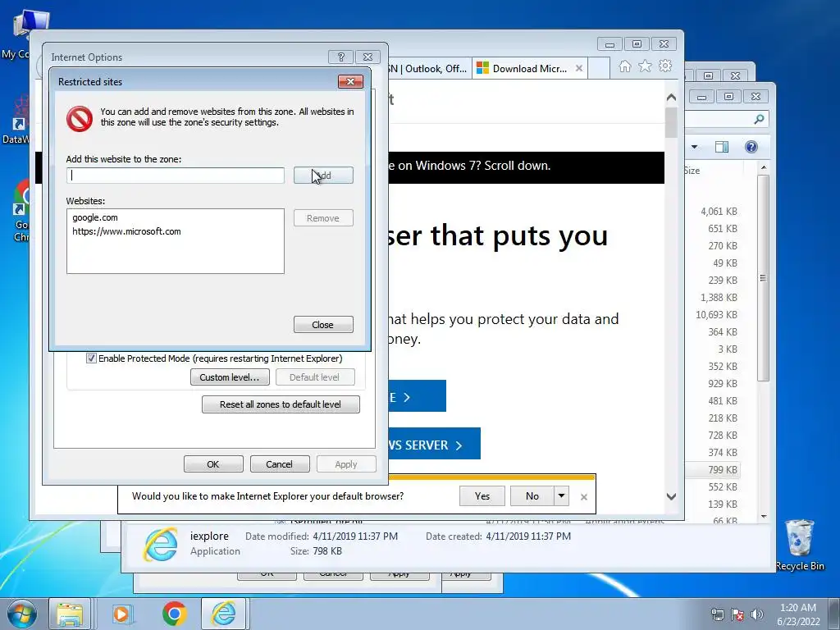This screenshot has height=630, width=840.
Task: Open the empty new tab in Internet Explorer
Action: tap(598, 69)
